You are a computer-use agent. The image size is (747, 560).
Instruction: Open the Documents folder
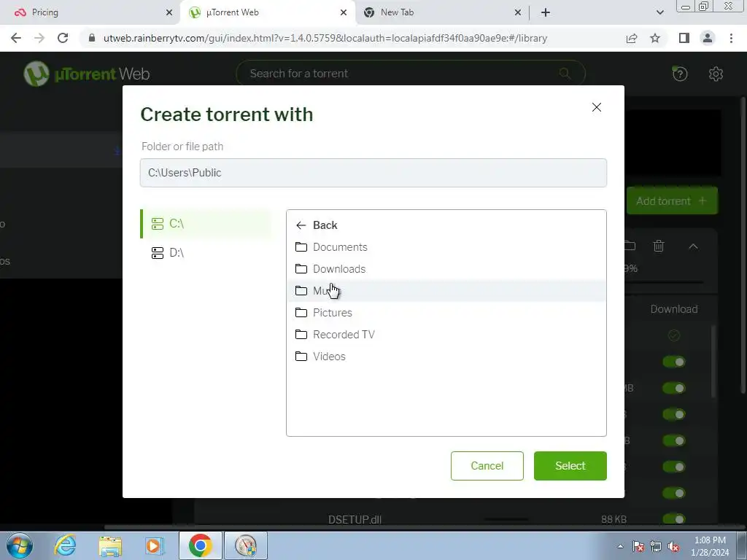coord(446,247)
